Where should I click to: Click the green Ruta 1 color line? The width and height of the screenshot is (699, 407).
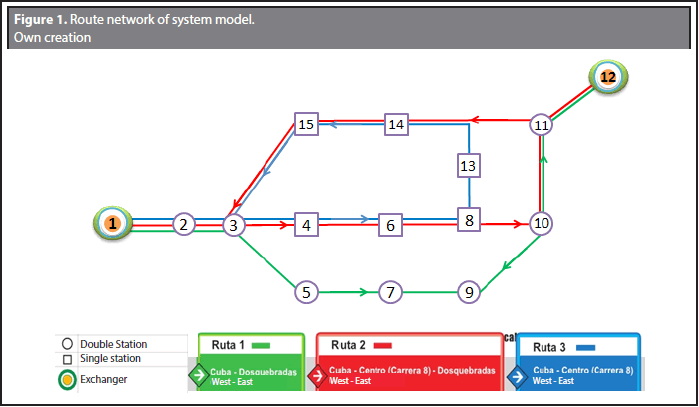[267, 345]
